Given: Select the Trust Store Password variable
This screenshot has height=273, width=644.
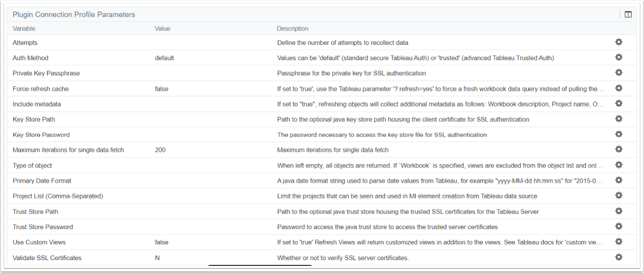Looking at the screenshot, I should [x=43, y=227].
